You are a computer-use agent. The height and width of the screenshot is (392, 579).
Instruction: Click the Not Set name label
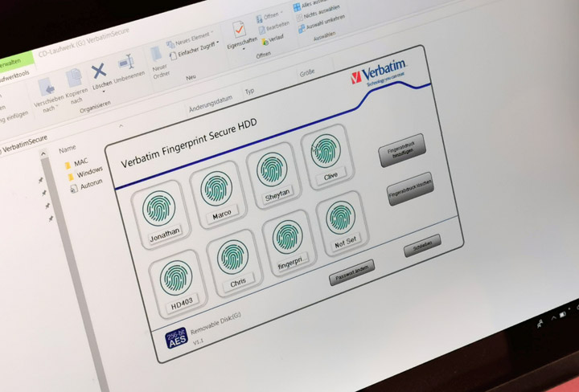345,243
